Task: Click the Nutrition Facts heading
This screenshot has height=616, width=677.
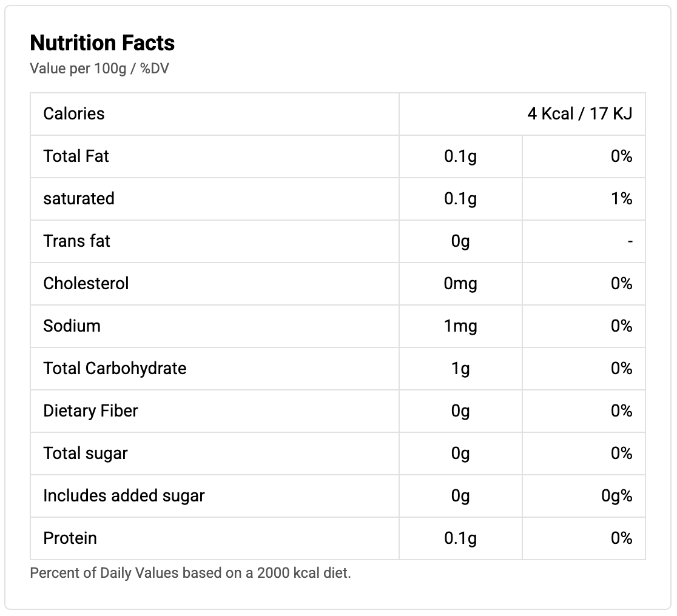Action: click(x=102, y=43)
